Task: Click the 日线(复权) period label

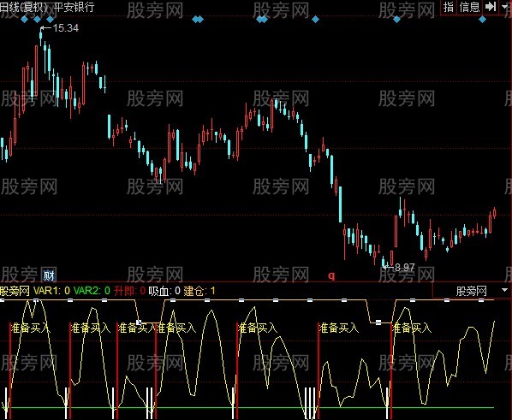Action: [x=24, y=7]
